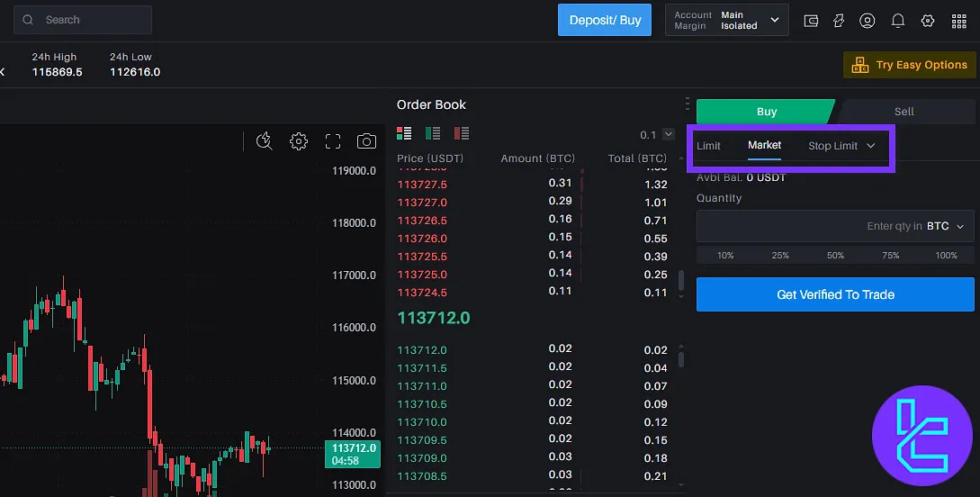980x497 pixels.
Task: Click the panel drag handle dots
Action: click(x=687, y=104)
